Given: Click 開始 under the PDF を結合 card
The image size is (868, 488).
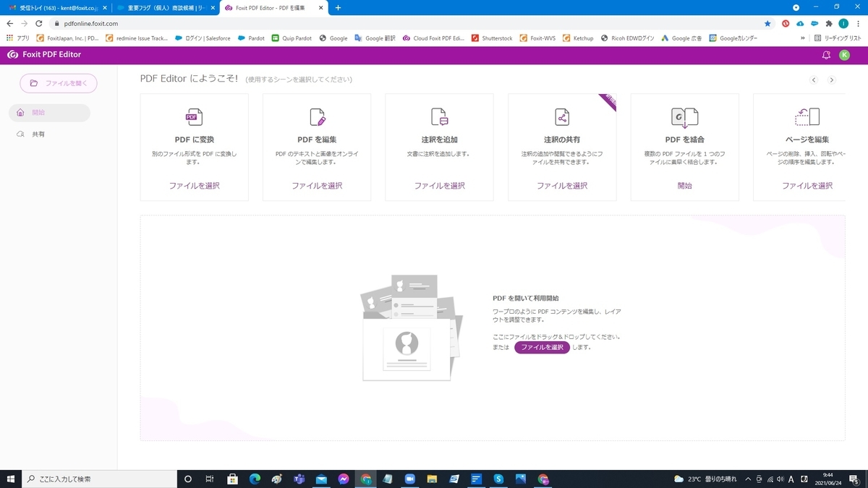Looking at the screenshot, I should pyautogui.click(x=684, y=185).
